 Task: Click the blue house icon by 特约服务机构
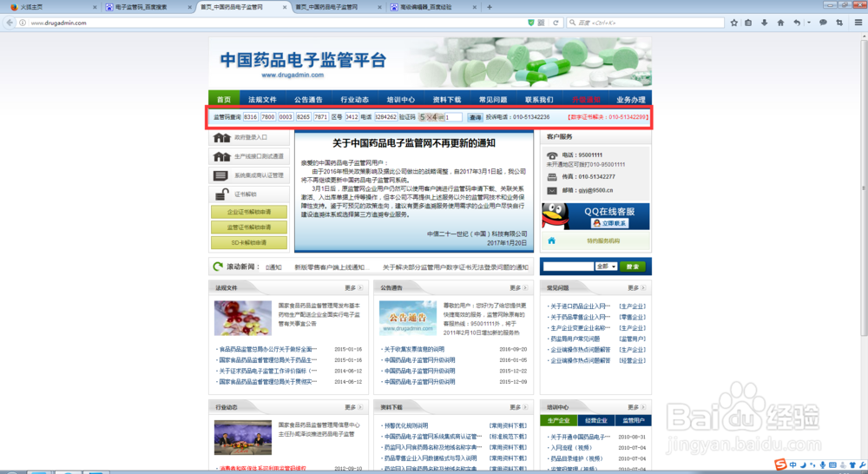pyautogui.click(x=551, y=240)
